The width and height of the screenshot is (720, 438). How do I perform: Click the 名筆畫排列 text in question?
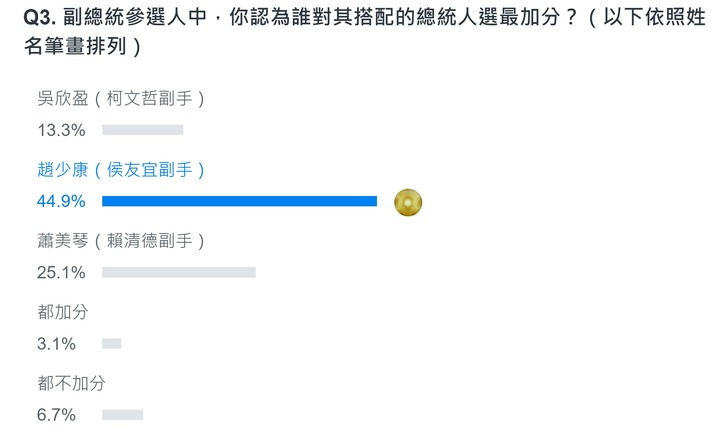[75, 46]
